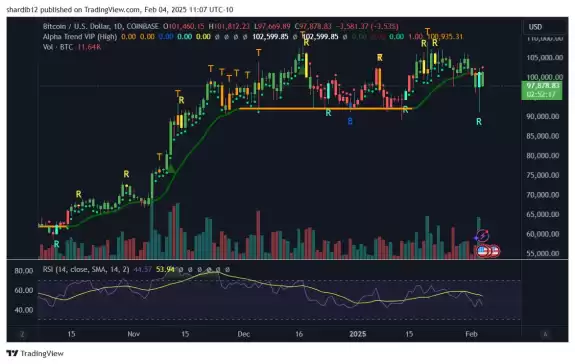Screen dimensions: 575x364
Task: Click the 2025 label on the time axis
Action: (x=358, y=334)
